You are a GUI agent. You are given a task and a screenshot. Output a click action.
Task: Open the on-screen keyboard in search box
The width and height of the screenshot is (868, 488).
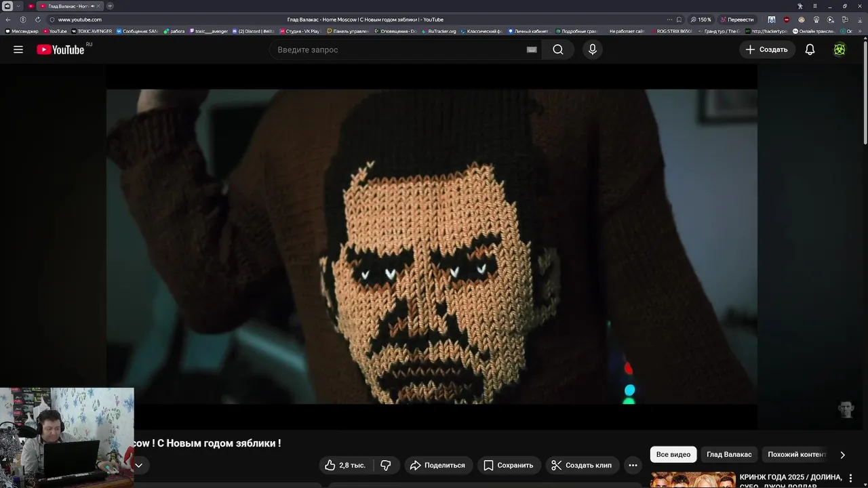click(x=532, y=49)
